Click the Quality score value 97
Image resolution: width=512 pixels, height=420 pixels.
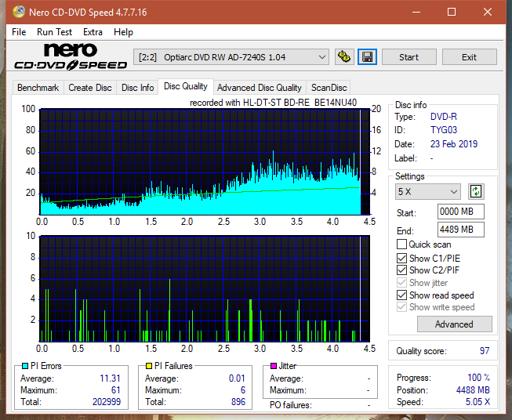click(x=485, y=351)
